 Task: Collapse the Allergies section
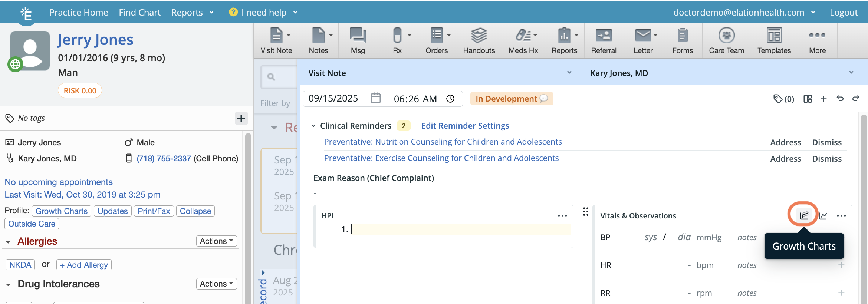(x=8, y=242)
